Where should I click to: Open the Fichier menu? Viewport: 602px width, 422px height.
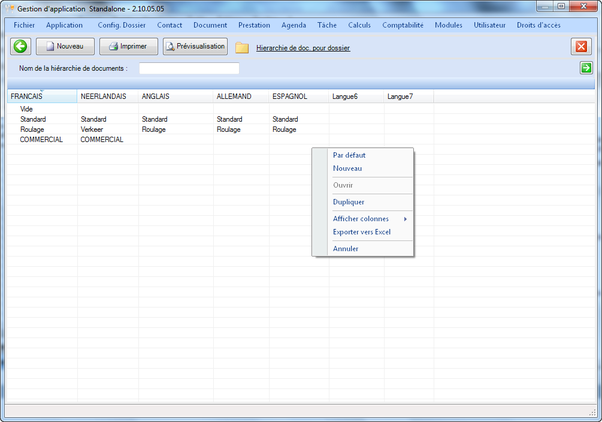24,24
